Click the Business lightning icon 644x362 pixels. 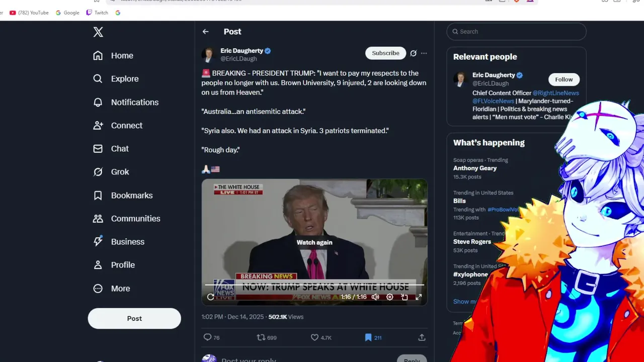pos(98,241)
